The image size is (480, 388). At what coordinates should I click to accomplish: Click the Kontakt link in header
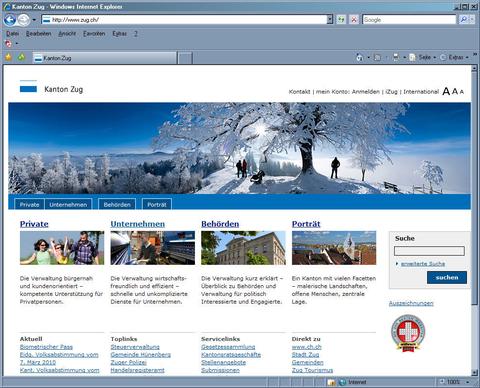coord(299,92)
